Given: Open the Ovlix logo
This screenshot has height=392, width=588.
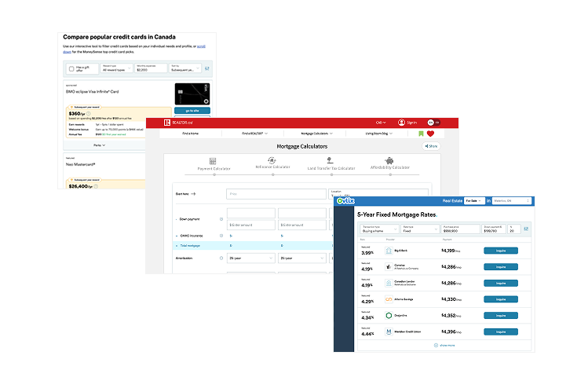Looking at the screenshot, I should point(345,201).
